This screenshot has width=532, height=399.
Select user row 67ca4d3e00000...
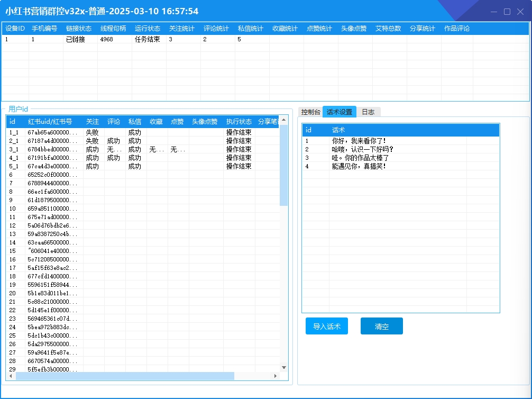click(142, 166)
